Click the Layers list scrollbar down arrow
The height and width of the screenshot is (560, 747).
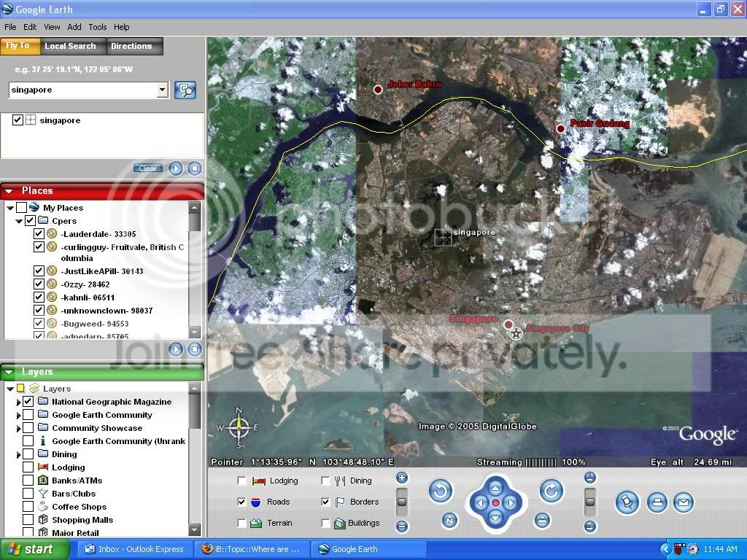click(194, 529)
